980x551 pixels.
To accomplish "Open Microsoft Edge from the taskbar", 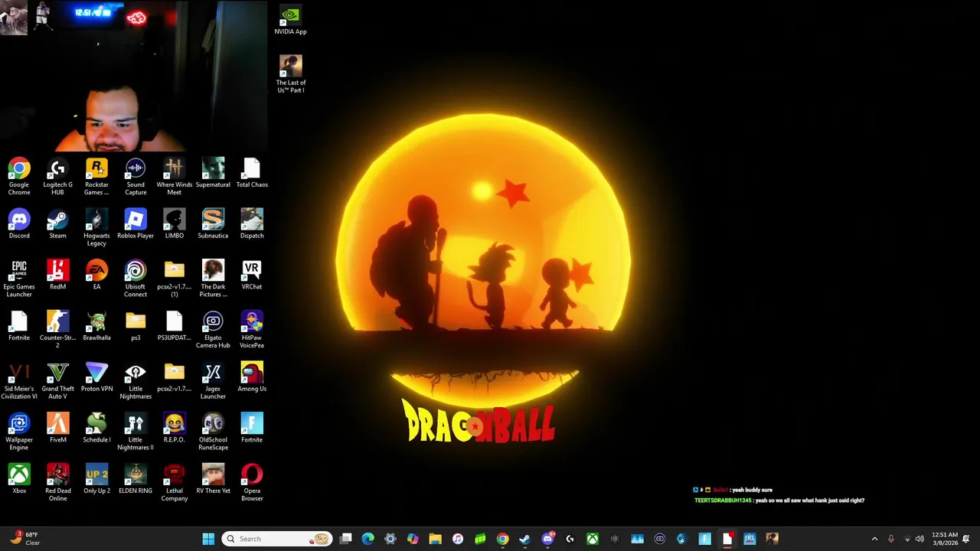I will (x=368, y=539).
